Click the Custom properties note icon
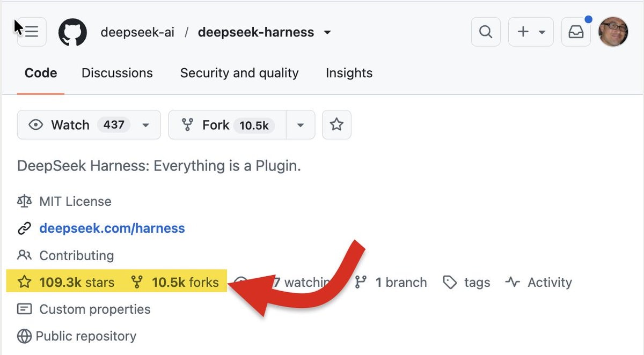This screenshot has height=355, width=644. pyautogui.click(x=25, y=309)
